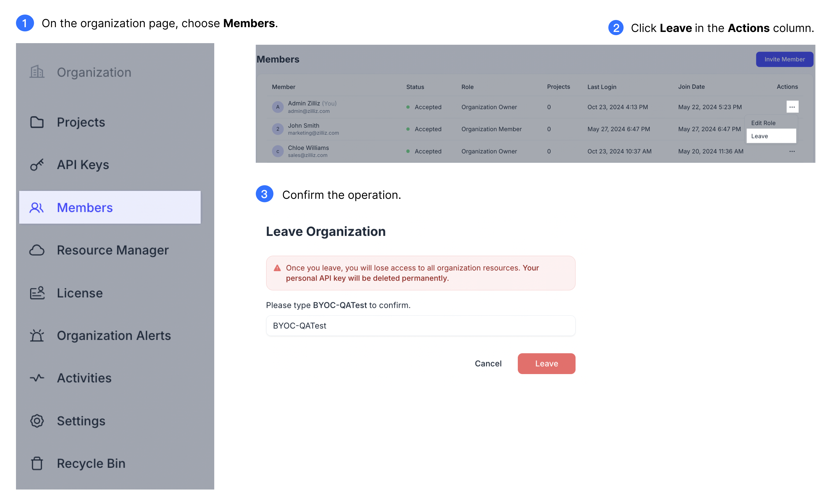
Task: Click Invite Member button
Action: (x=785, y=59)
